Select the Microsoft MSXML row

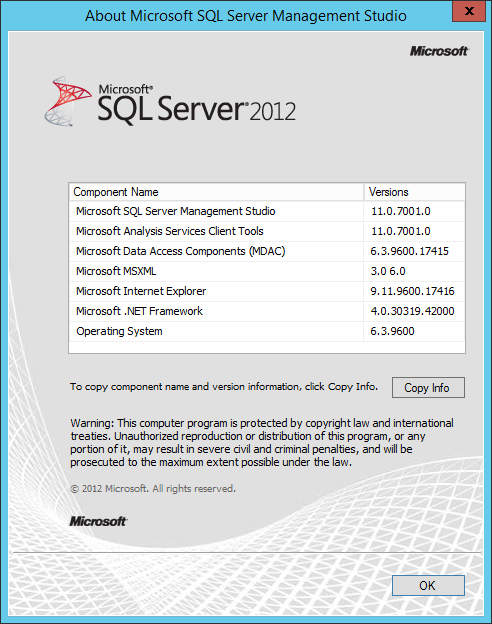pyautogui.click(x=267, y=271)
